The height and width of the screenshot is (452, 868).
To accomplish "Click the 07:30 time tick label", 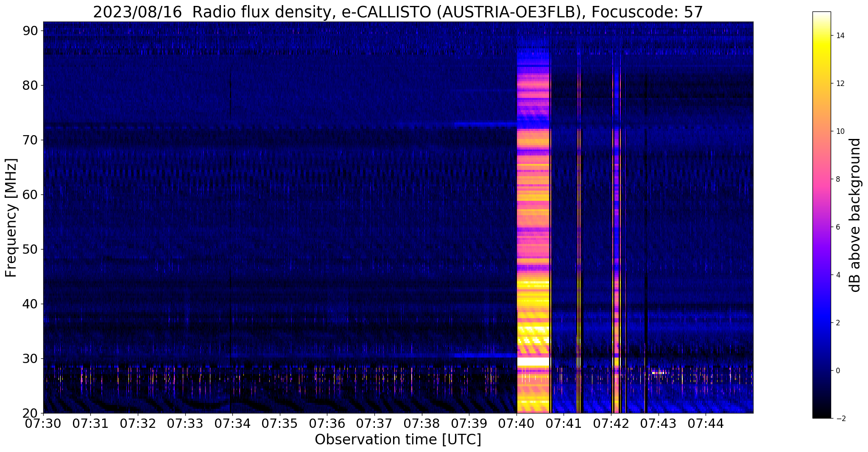I will [x=43, y=423].
